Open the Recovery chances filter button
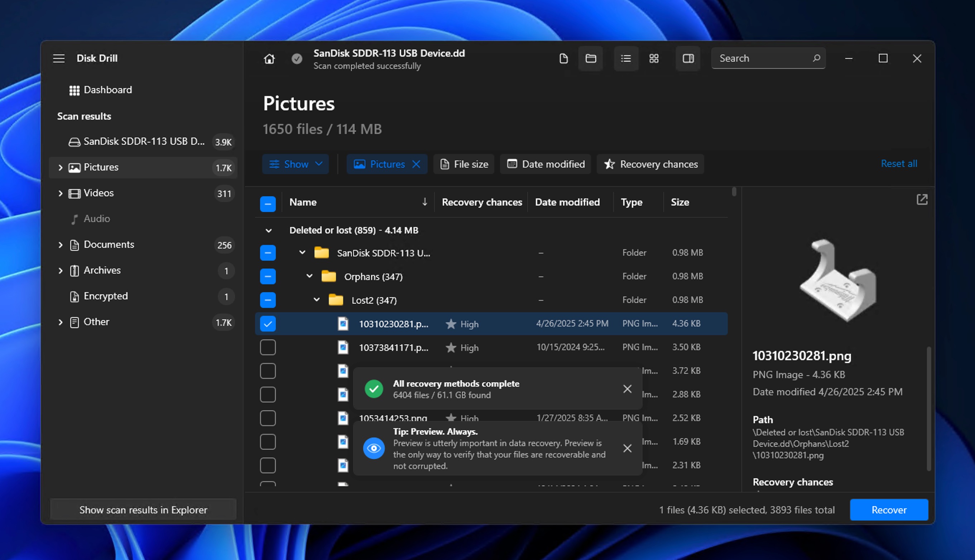 click(x=650, y=164)
